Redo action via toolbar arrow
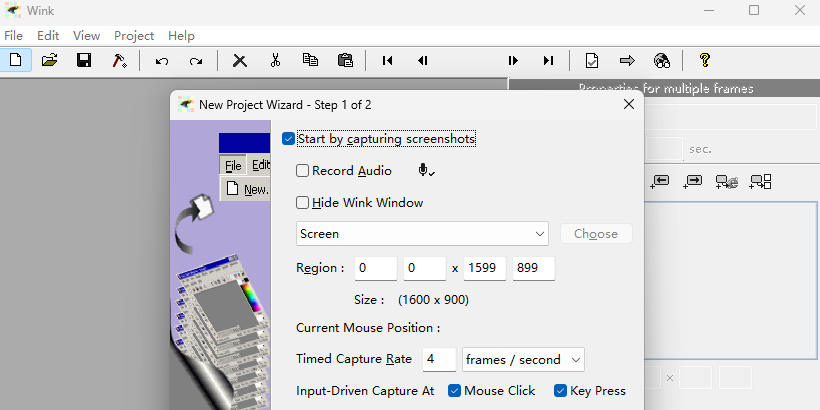This screenshot has height=410, width=820. tap(196, 61)
